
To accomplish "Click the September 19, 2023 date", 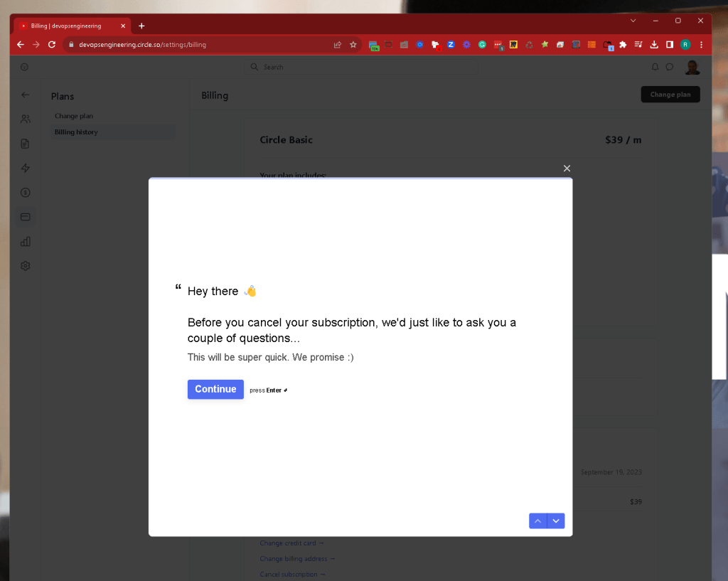I will 611,472.
